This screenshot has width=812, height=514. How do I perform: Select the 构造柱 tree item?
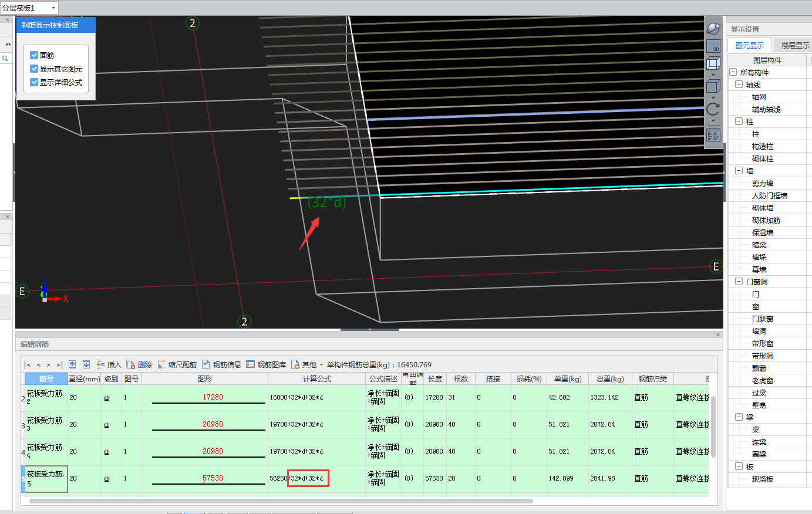(762, 146)
